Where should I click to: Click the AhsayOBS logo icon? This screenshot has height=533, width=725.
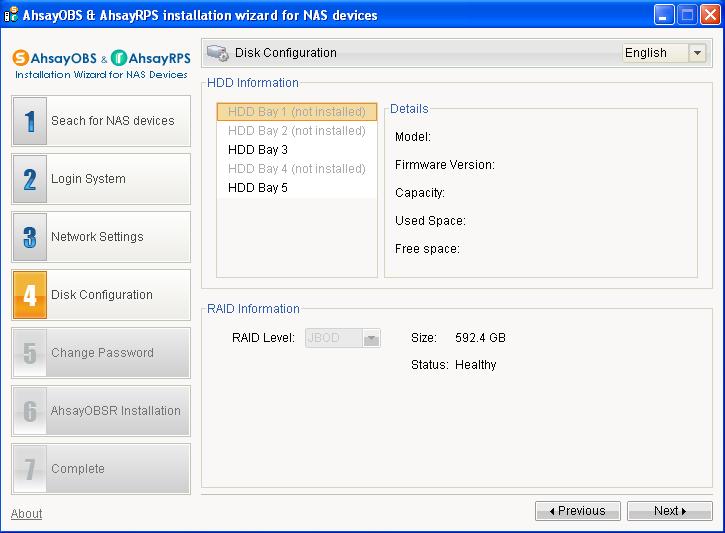[x=20, y=58]
